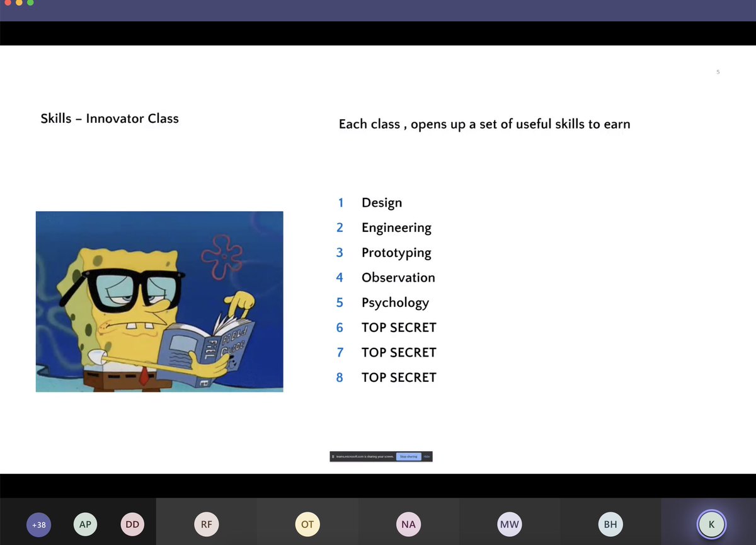
Task: Click the TOP SECRET entry numbered 8
Action: pyautogui.click(x=399, y=377)
